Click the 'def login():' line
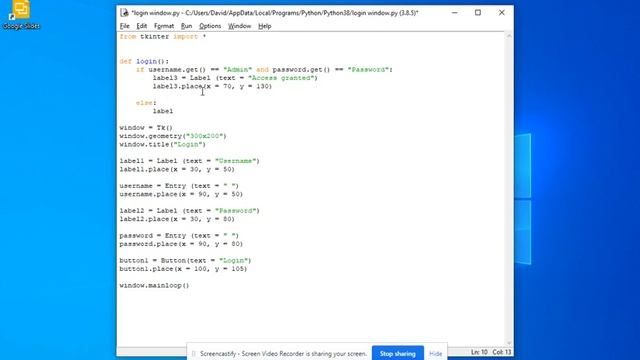The height and width of the screenshot is (360, 640). [x=144, y=62]
